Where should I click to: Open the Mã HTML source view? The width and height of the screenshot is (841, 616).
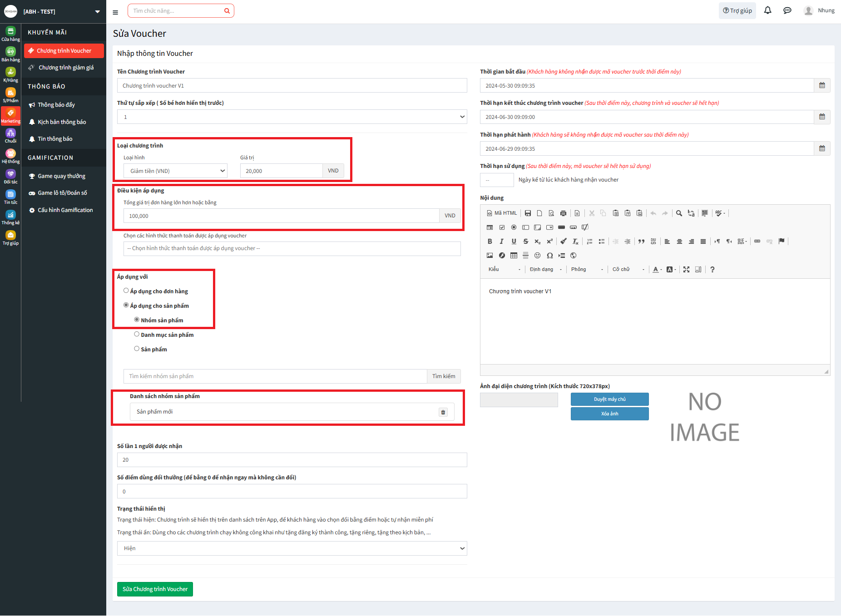point(502,213)
